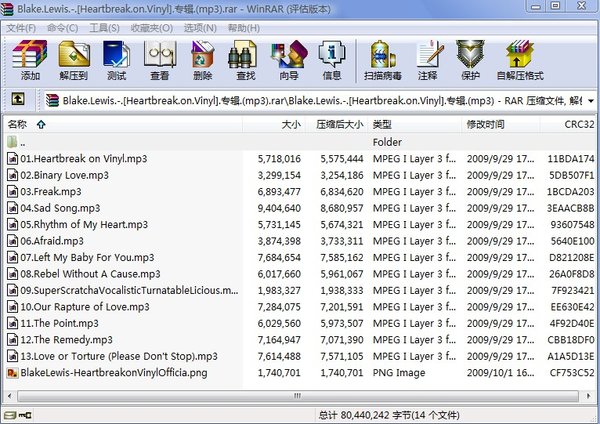Open the 帮助(H) menu

[244, 28]
